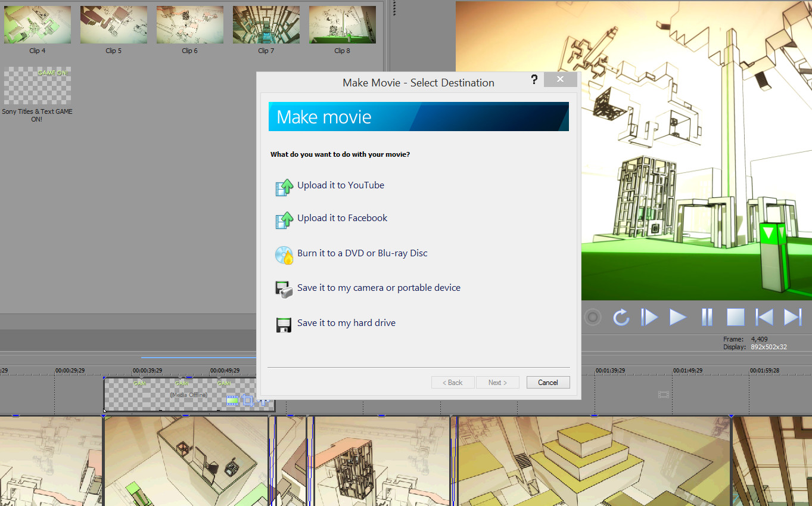Jump to the end of the project
Image resolution: width=812 pixels, height=506 pixels.
pyautogui.click(x=792, y=317)
